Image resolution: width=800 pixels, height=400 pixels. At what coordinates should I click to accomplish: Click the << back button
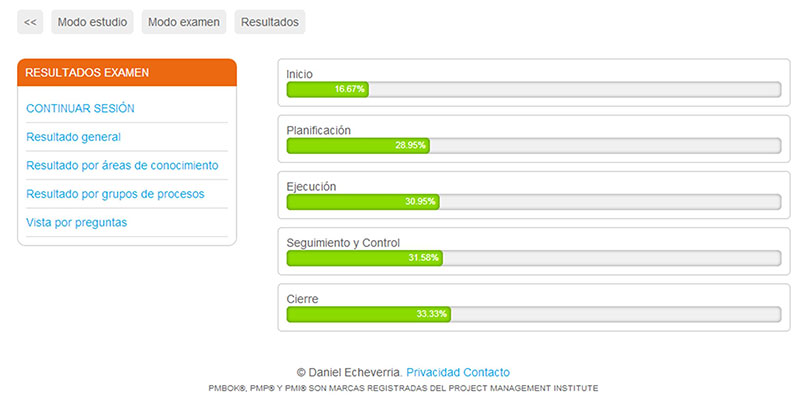pyautogui.click(x=30, y=22)
